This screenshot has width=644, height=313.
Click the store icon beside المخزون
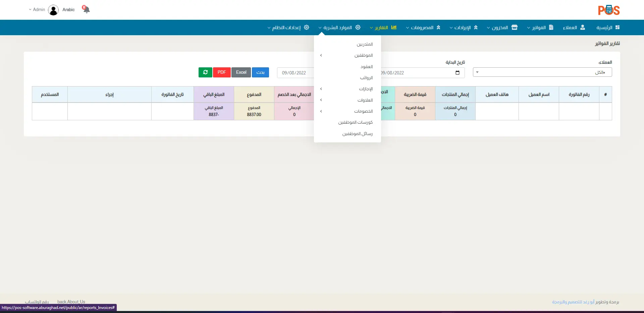(514, 27)
